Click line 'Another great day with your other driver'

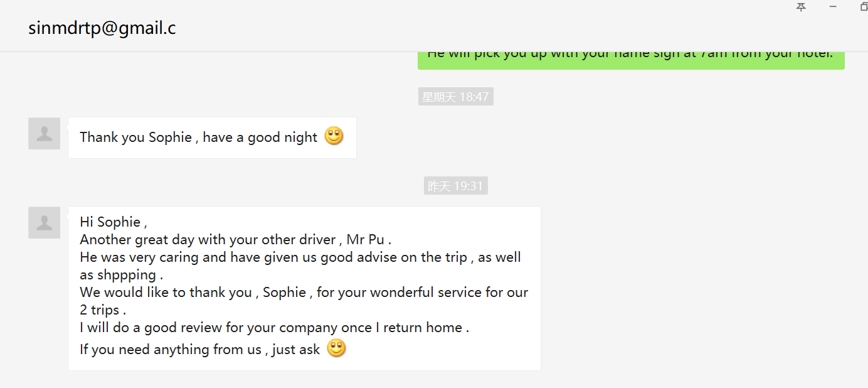pyautogui.click(x=235, y=239)
